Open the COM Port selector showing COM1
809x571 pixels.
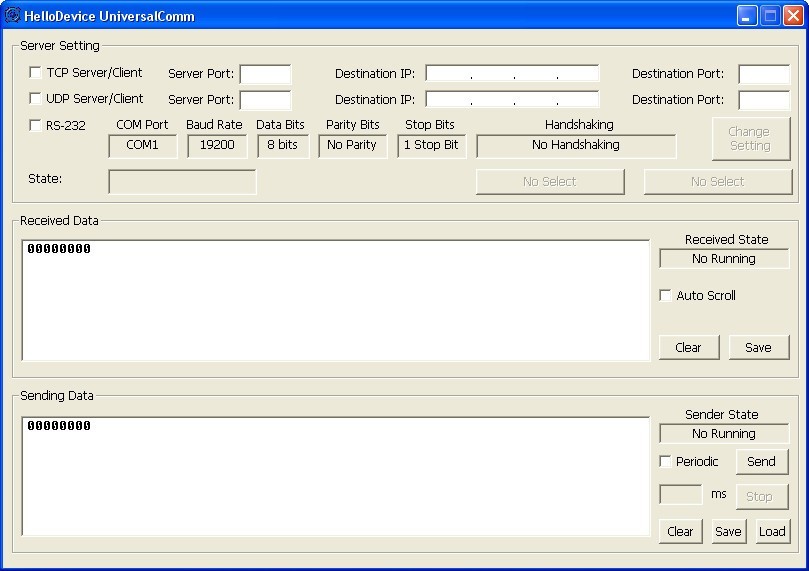(142, 145)
